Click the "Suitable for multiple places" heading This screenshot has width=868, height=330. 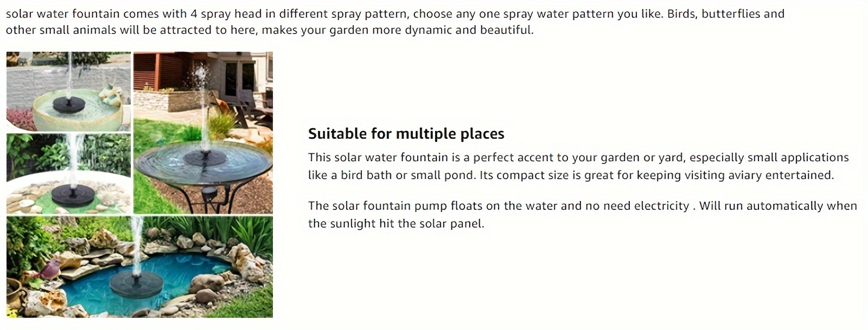click(x=406, y=134)
